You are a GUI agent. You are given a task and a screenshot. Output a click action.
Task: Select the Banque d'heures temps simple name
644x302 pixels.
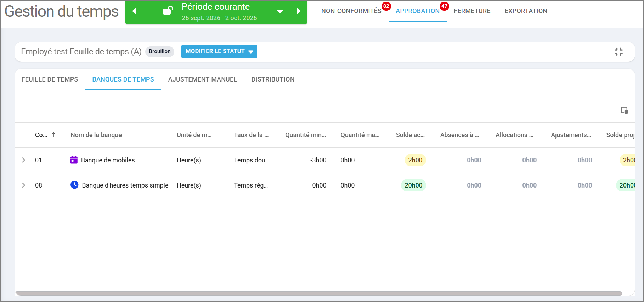click(125, 185)
